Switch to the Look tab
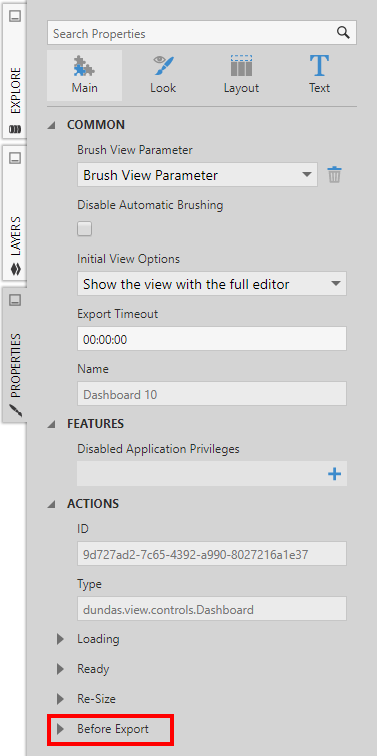 click(x=162, y=75)
